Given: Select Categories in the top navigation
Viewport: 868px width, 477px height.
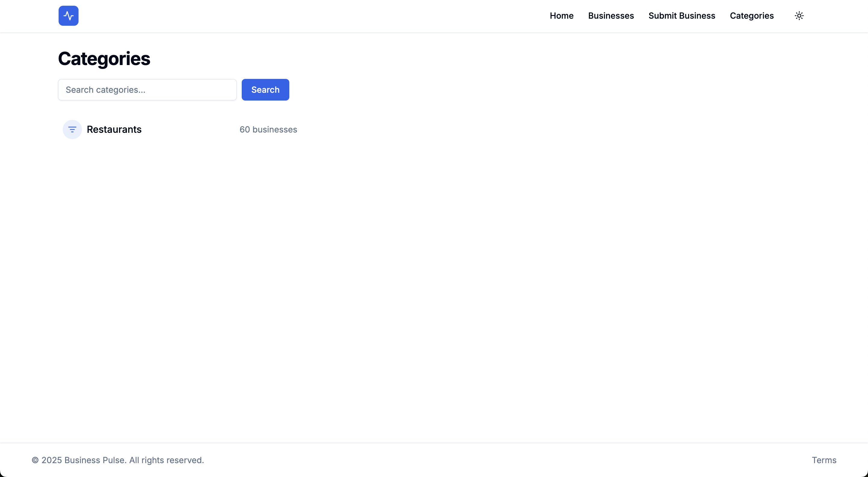Looking at the screenshot, I should (x=751, y=16).
